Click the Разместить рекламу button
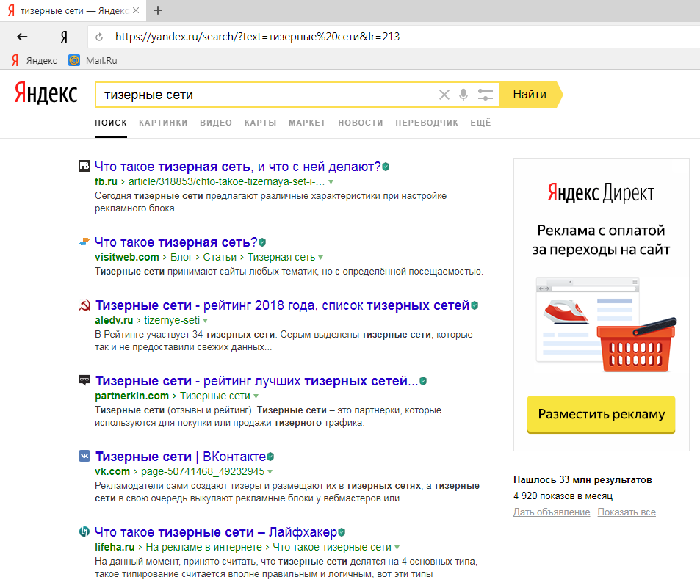 pyautogui.click(x=601, y=415)
